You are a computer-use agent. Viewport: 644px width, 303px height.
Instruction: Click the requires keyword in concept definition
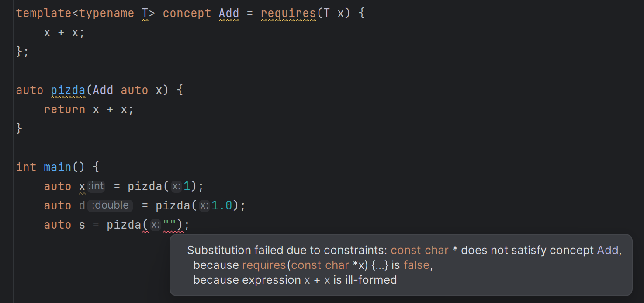(x=288, y=14)
